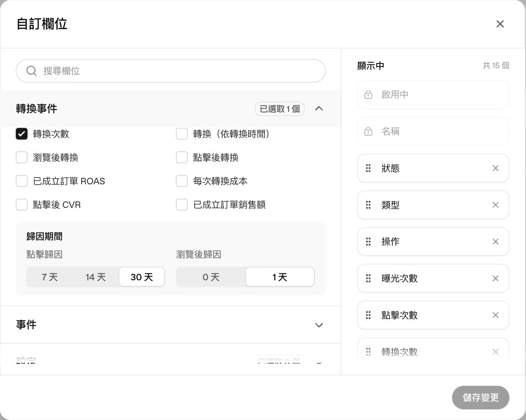The width and height of the screenshot is (526, 420).
Task: Grab the drag handle for 轉換次數 column
Action: point(368,352)
